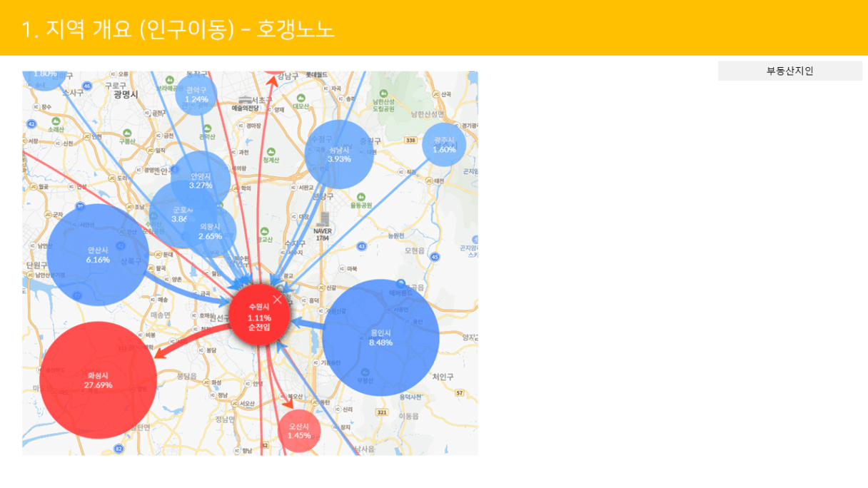The height and width of the screenshot is (488, 868).
Task: Click the 성남시 3.93% bubble
Action: 339,154
